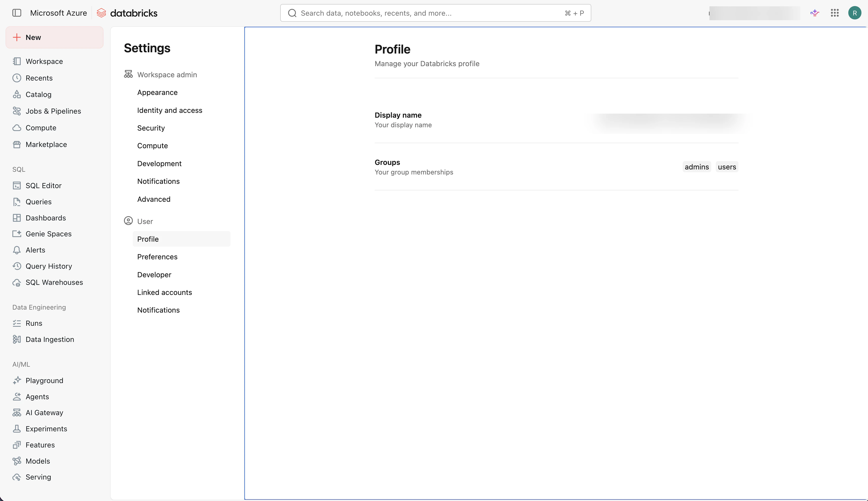The width and height of the screenshot is (868, 501).
Task: Click the Groups label
Action: tap(387, 162)
